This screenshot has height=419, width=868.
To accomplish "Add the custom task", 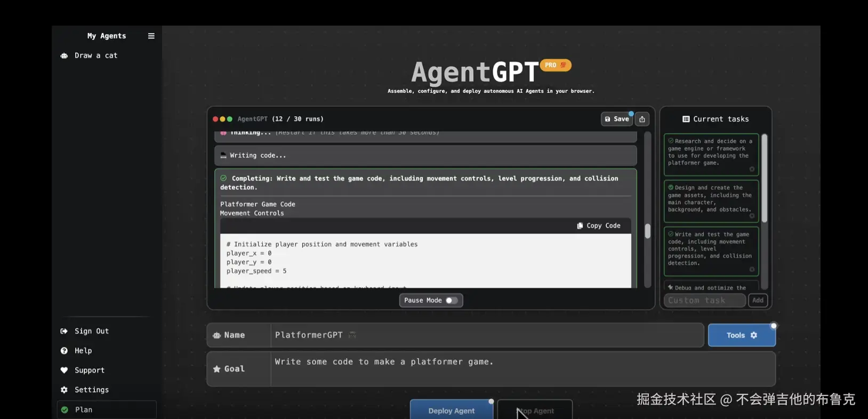I will pos(758,300).
